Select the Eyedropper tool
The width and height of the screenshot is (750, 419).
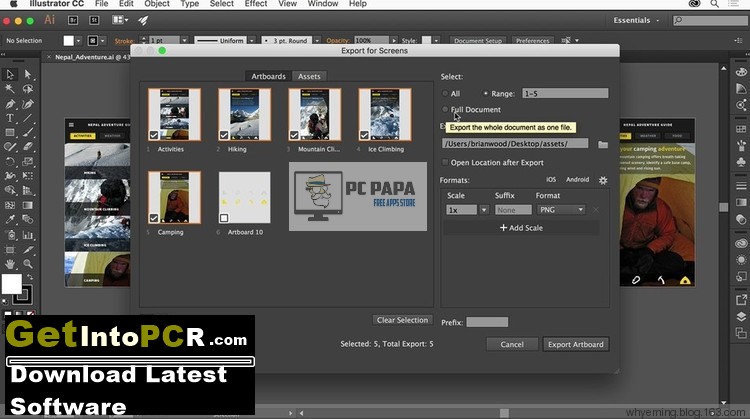coord(10,220)
